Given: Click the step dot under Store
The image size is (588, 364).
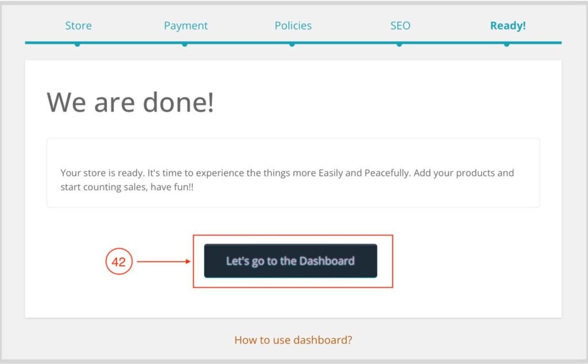Looking at the screenshot, I should [78, 44].
